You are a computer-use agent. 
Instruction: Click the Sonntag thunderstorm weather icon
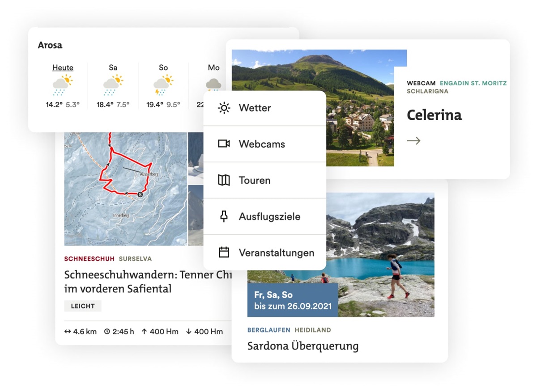click(x=163, y=84)
